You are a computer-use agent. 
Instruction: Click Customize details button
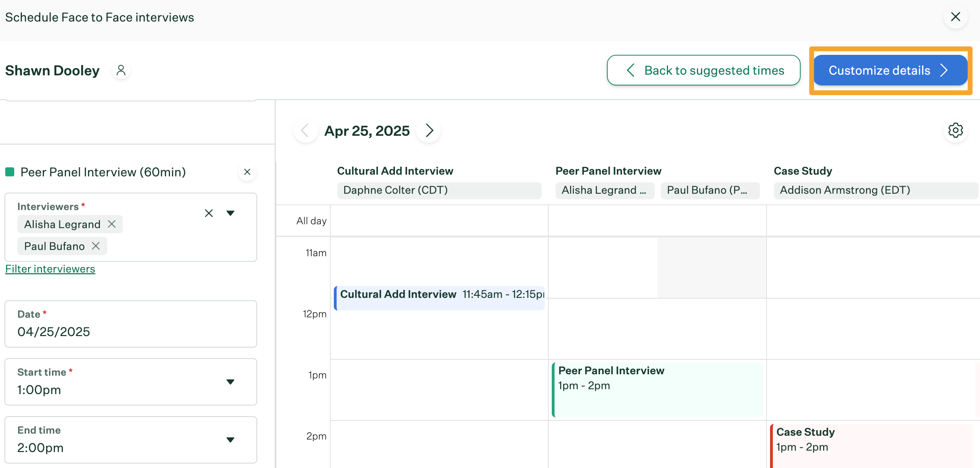pyautogui.click(x=890, y=70)
